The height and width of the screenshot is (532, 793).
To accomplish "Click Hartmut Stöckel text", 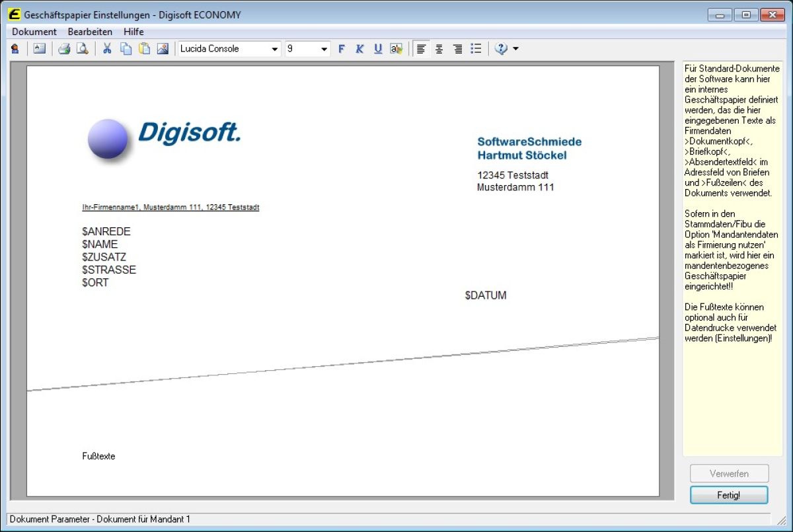I will click(x=522, y=155).
